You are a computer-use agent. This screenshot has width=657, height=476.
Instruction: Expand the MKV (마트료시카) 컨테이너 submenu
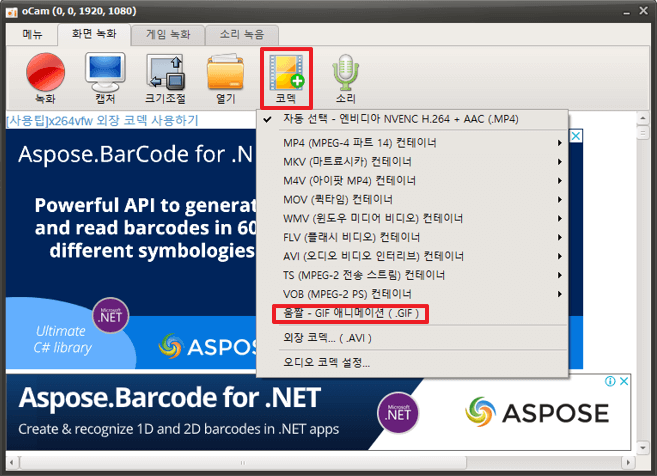(412, 162)
